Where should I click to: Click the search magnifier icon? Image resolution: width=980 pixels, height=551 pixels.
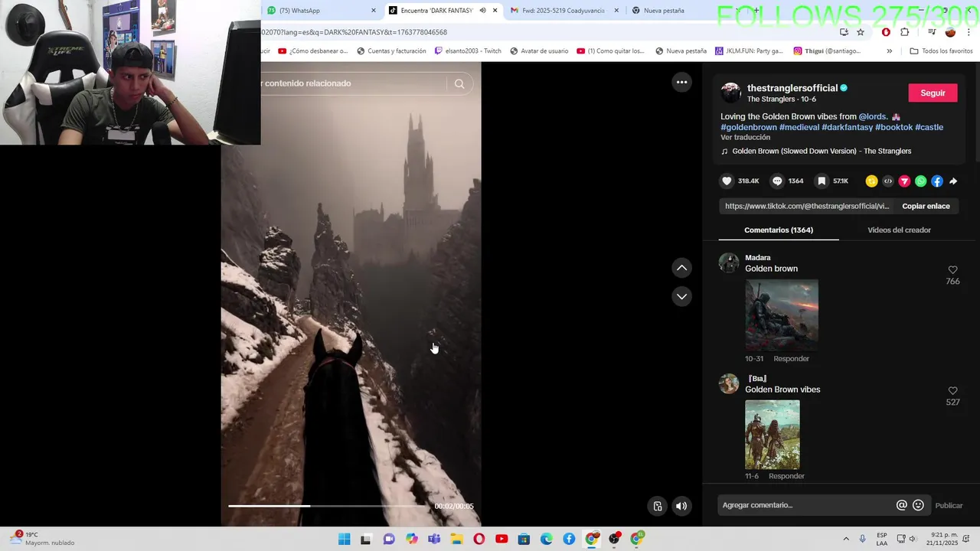(x=459, y=84)
